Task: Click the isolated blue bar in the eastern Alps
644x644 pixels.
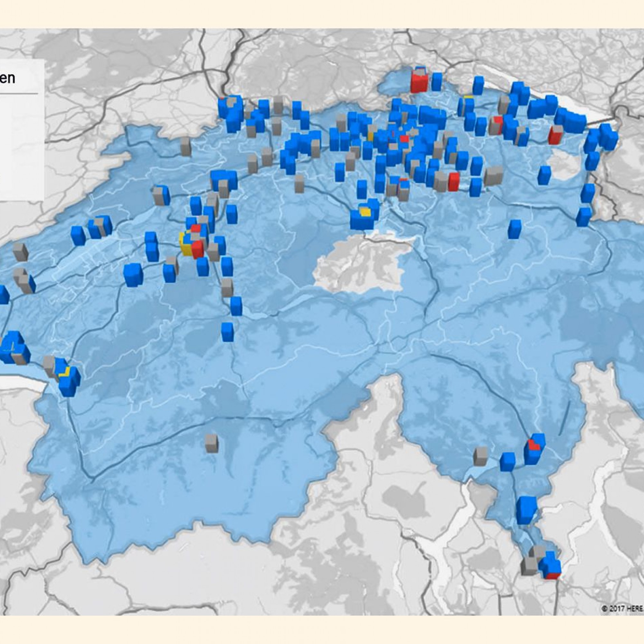Action: [515, 229]
